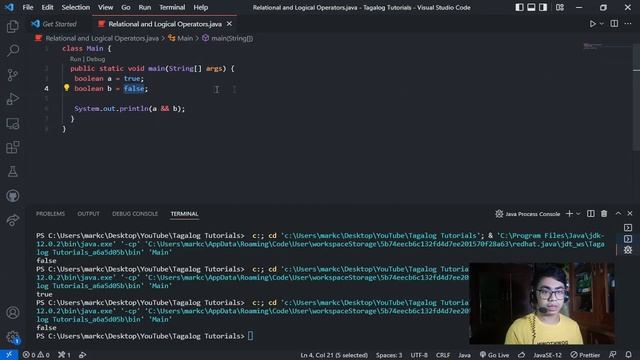Switch to the DEBUG CONSOLE tab
Screen dimensions: 640x360
135,213
